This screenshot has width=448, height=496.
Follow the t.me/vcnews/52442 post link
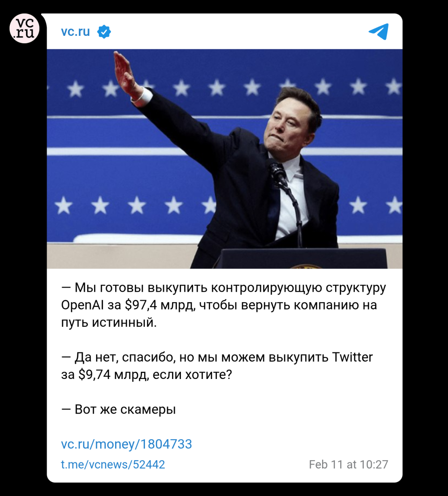click(113, 464)
